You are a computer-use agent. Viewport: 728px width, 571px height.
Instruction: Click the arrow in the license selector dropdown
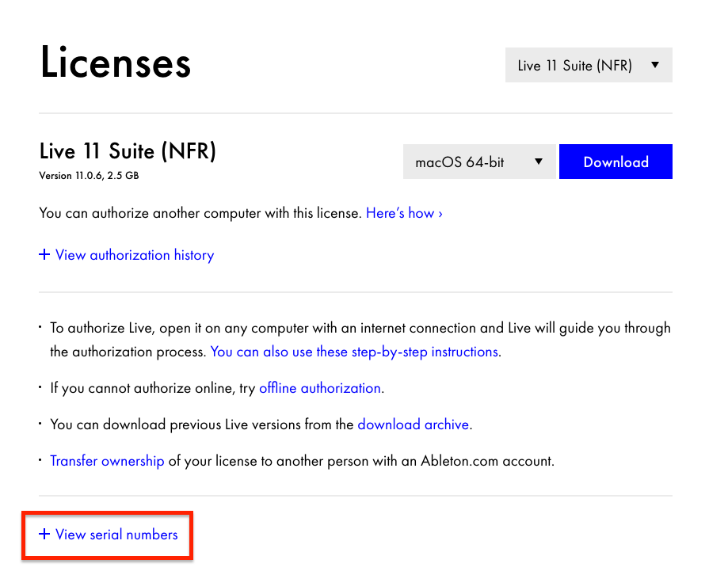(x=654, y=65)
